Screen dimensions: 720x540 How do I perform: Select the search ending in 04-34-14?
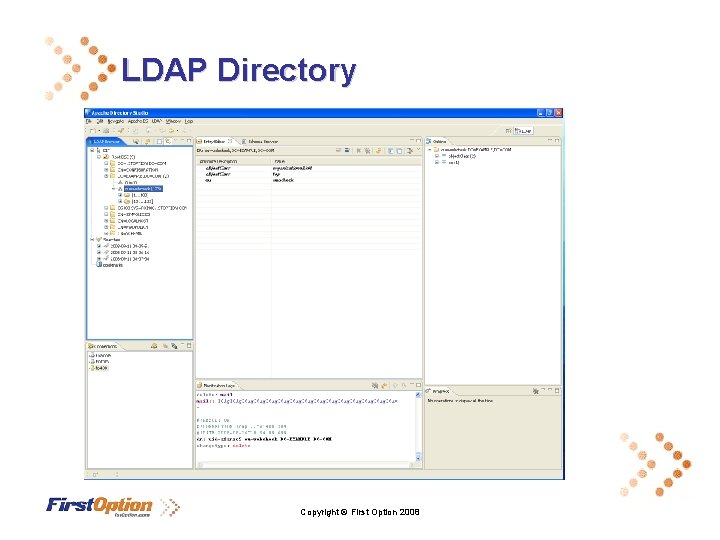coord(129,252)
